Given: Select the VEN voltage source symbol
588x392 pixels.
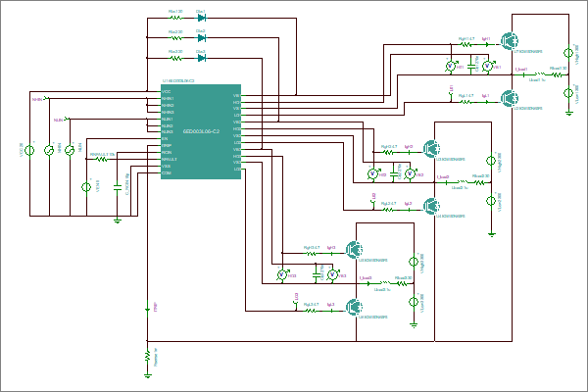Looking at the screenshot, I should (x=86, y=186).
